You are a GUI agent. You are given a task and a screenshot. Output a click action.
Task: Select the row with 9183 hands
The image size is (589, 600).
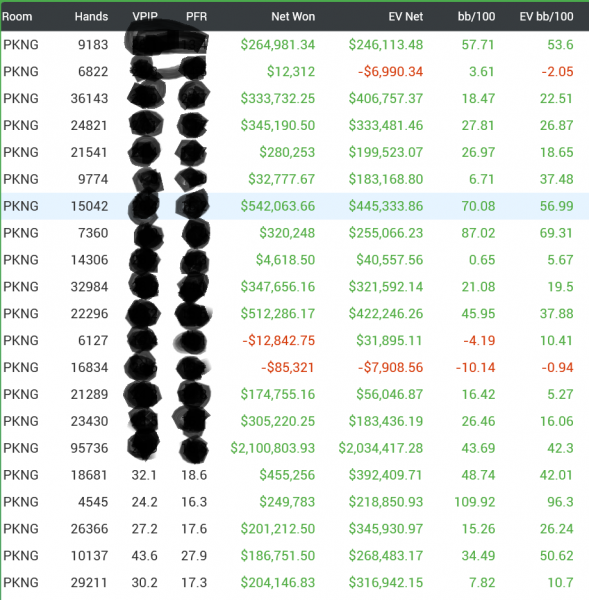(x=295, y=45)
